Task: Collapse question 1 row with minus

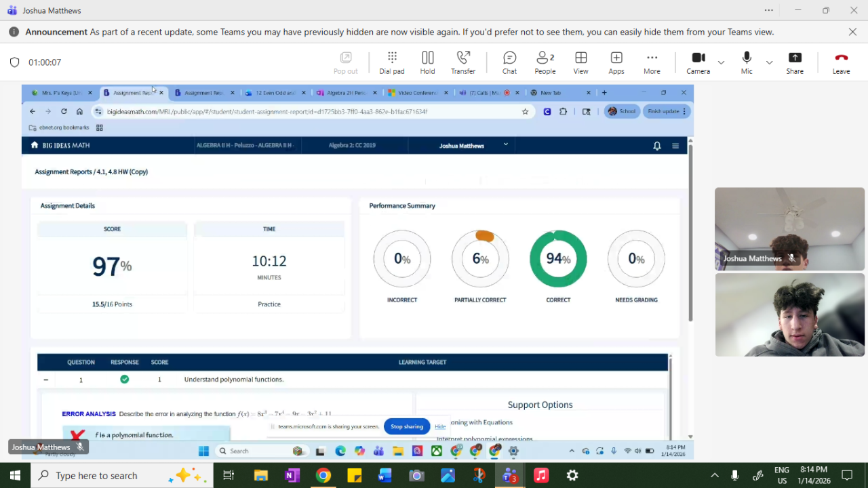Action: point(45,380)
